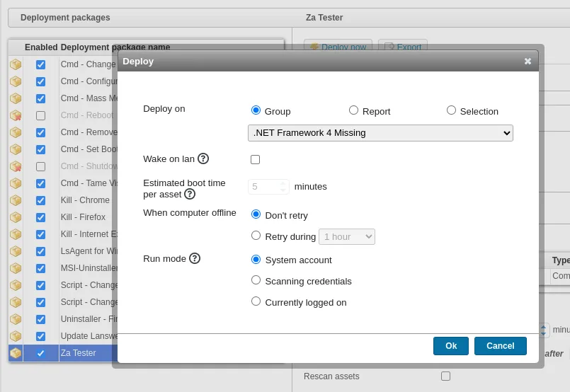
Task: Click package icon beside Cmd - Set Boot row
Action: coord(16,149)
